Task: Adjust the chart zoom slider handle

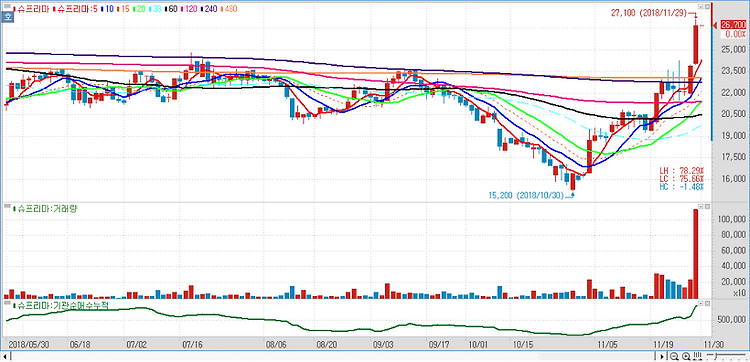Action: pyautogui.click(x=717, y=356)
